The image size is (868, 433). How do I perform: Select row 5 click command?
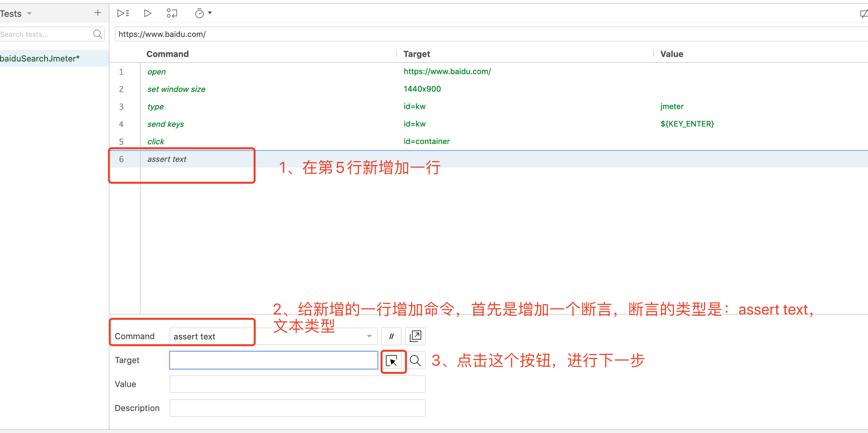(155, 141)
